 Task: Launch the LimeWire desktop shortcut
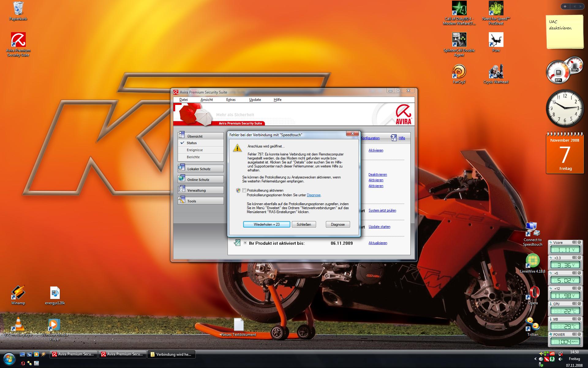[532, 261]
